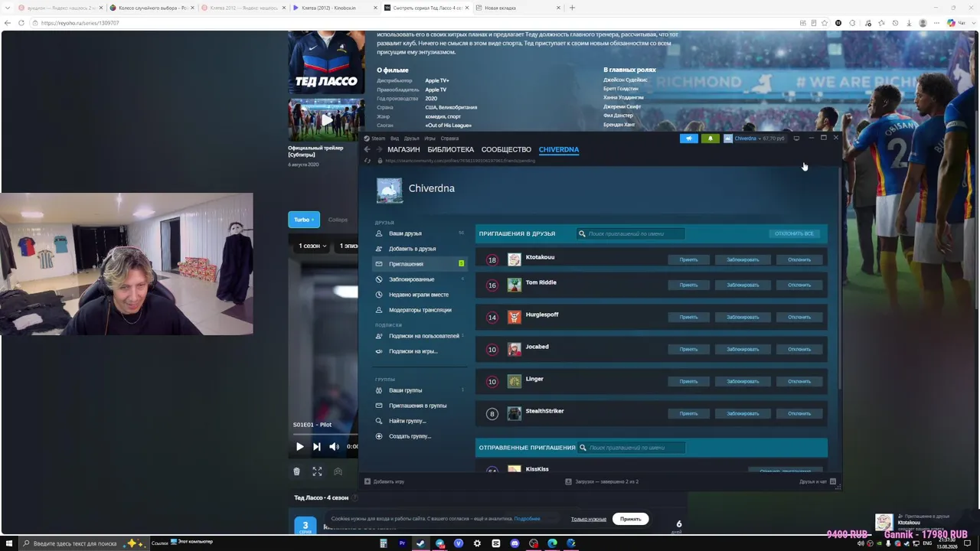Expand the 1 сезон season dropdown
This screenshot has width=980, height=551.
tap(313, 246)
